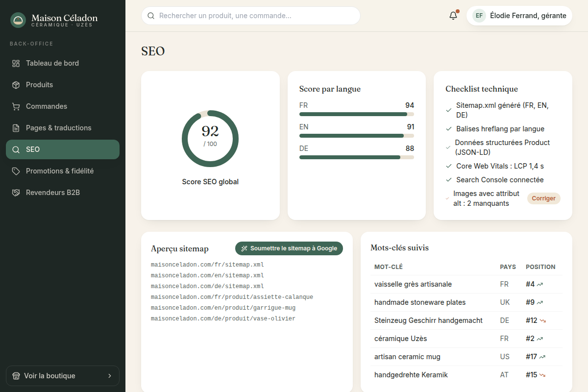Click the Promotions & fidélité tag icon
Image resolution: width=588 pixels, height=392 pixels.
tap(16, 171)
